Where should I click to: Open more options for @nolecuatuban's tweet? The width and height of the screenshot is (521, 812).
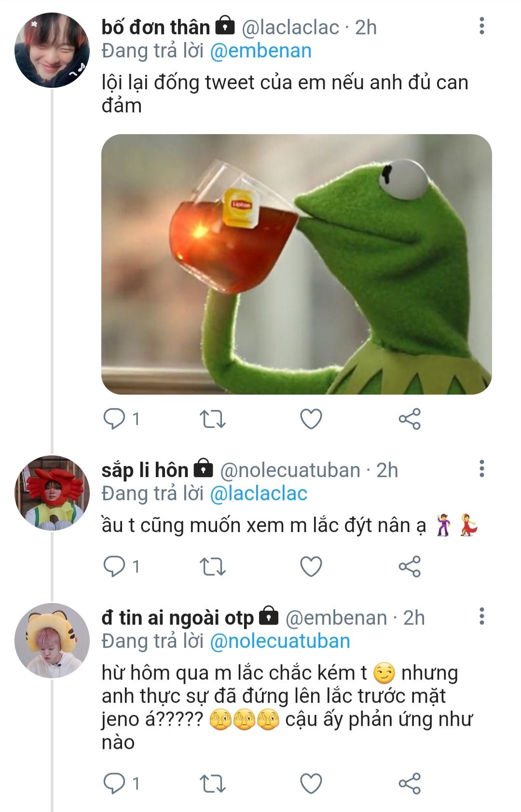(481, 468)
